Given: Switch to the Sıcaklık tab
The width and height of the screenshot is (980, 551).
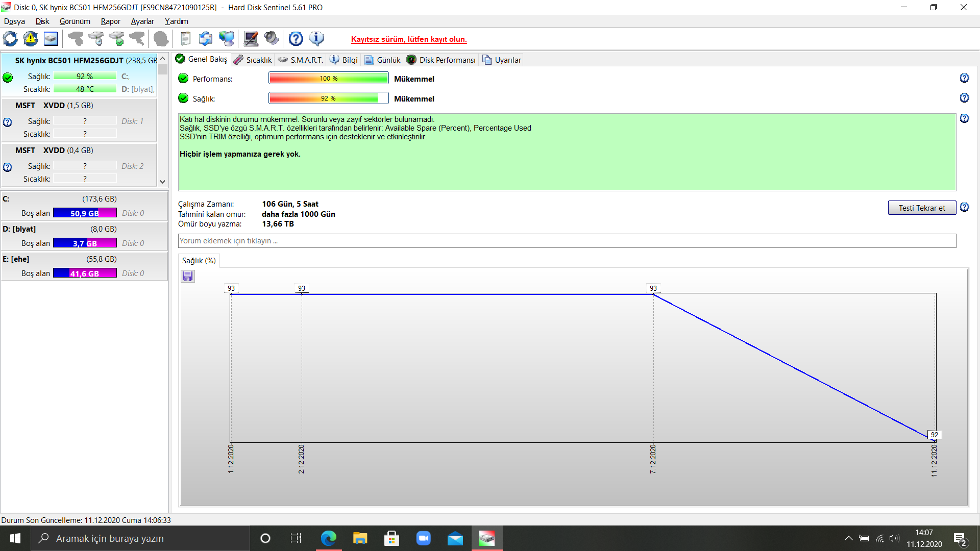Looking at the screenshot, I should click(x=253, y=60).
